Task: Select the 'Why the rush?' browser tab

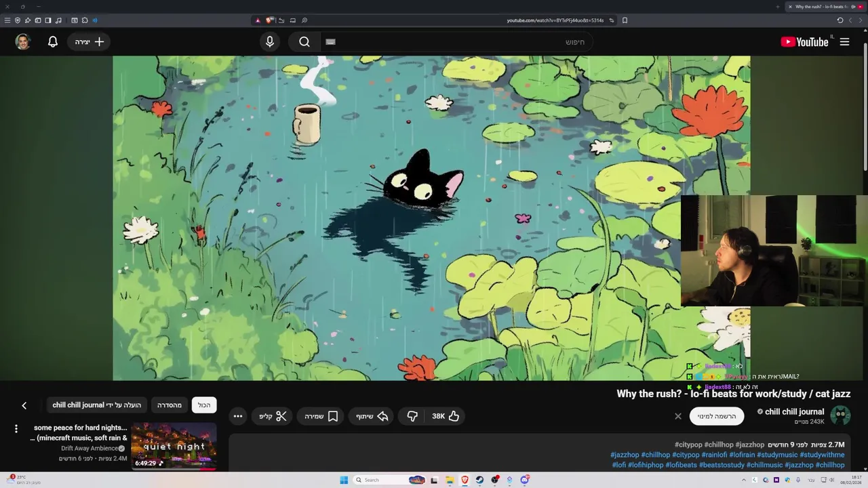Action: (x=826, y=7)
